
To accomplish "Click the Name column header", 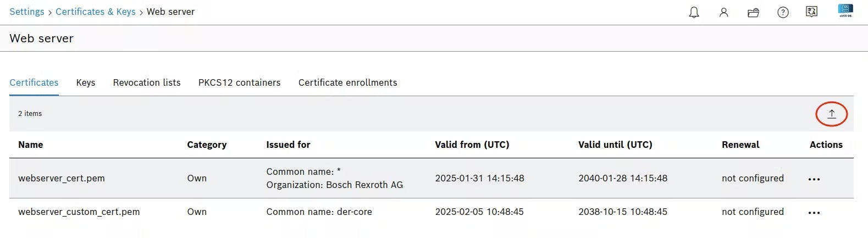I will [x=31, y=145].
